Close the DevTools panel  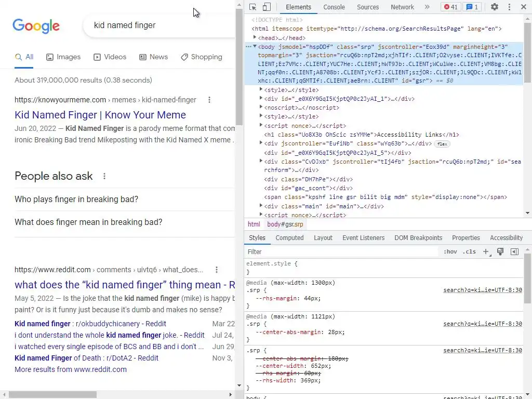click(x=524, y=7)
